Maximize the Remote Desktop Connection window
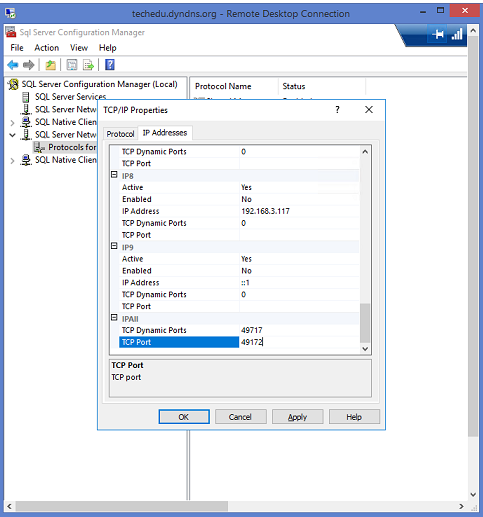 pyautogui.click(x=440, y=11)
